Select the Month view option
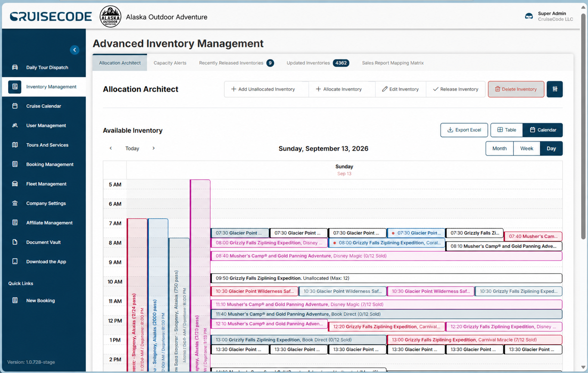This screenshot has height=373, width=588. [x=499, y=148]
